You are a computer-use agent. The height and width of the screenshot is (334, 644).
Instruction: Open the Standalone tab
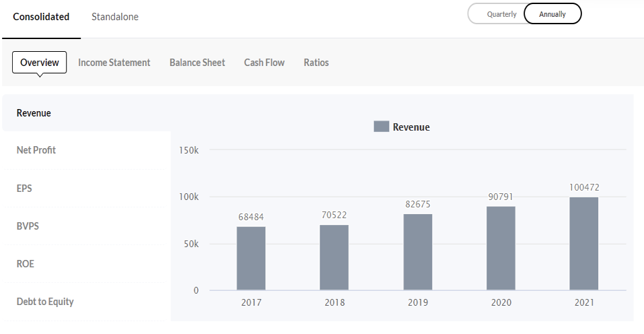(115, 17)
